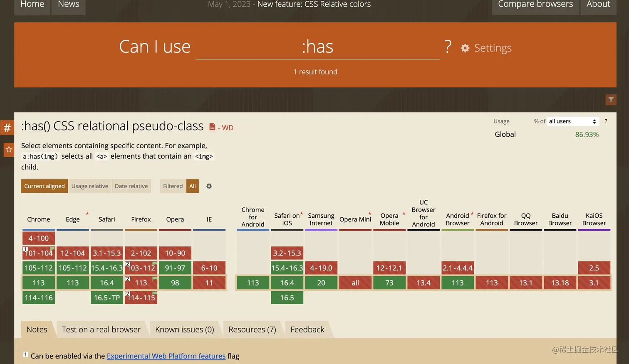This screenshot has height=364, width=629.
Task: Select Opera Mobile 73 cell
Action: point(389,283)
